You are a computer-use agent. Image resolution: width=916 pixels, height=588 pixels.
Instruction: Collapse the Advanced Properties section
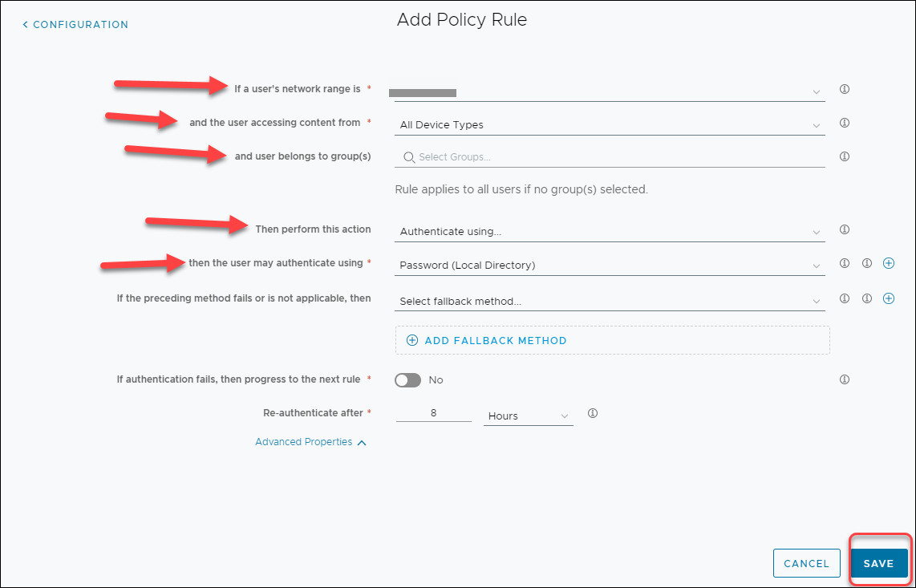pyautogui.click(x=310, y=442)
